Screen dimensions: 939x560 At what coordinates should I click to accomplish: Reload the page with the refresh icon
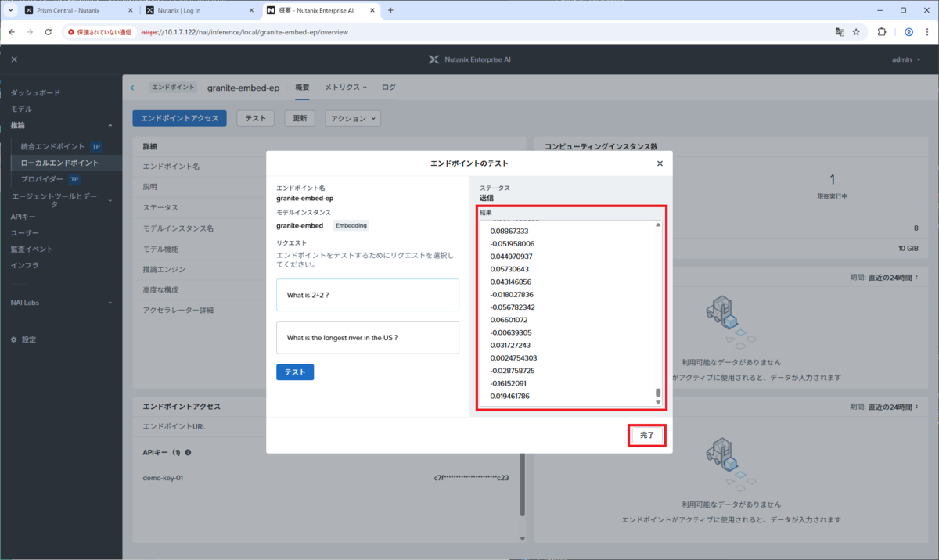pyautogui.click(x=48, y=32)
